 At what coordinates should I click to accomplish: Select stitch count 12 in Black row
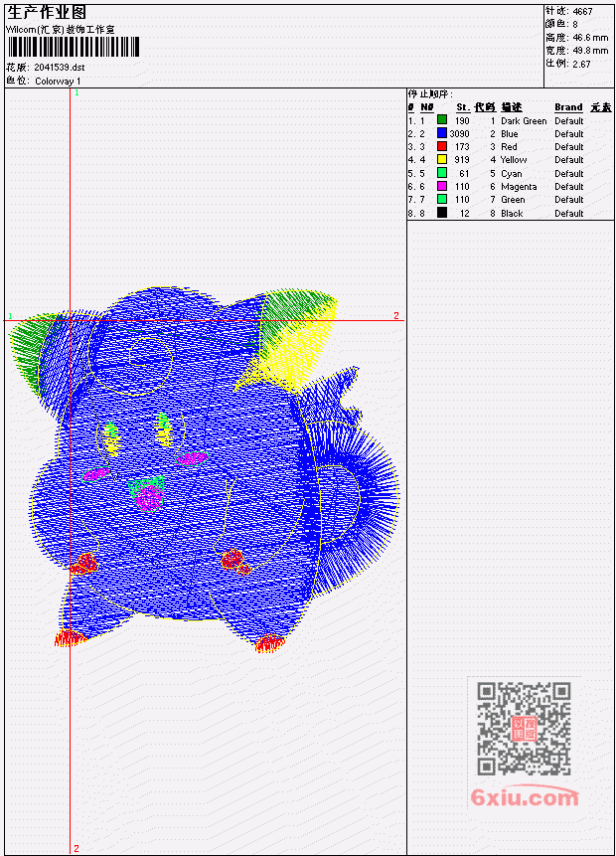pos(464,214)
